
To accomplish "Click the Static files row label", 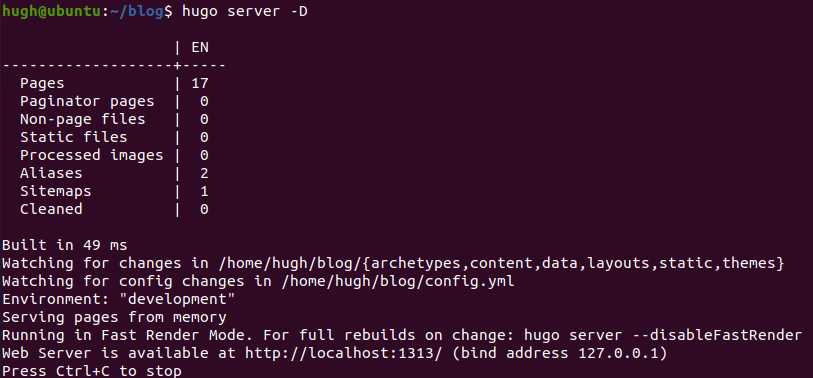I will coord(74,137).
